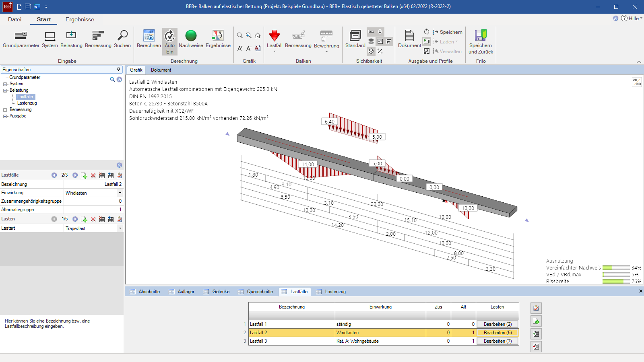Open the Grundparameter input dialog
Viewport: 644px width, 362px height.
pyautogui.click(x=21, y=39)
